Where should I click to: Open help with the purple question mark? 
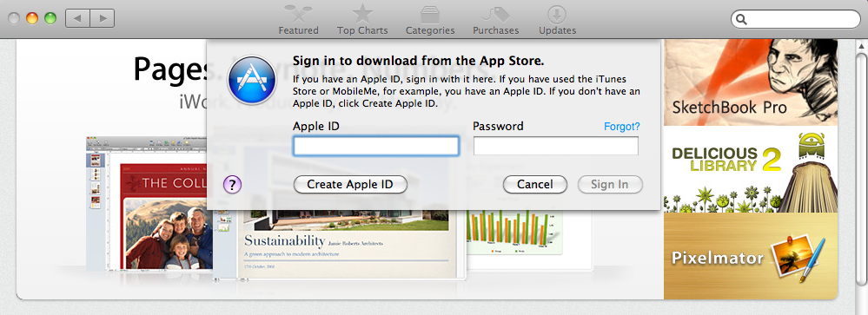[x=233, y=184]
